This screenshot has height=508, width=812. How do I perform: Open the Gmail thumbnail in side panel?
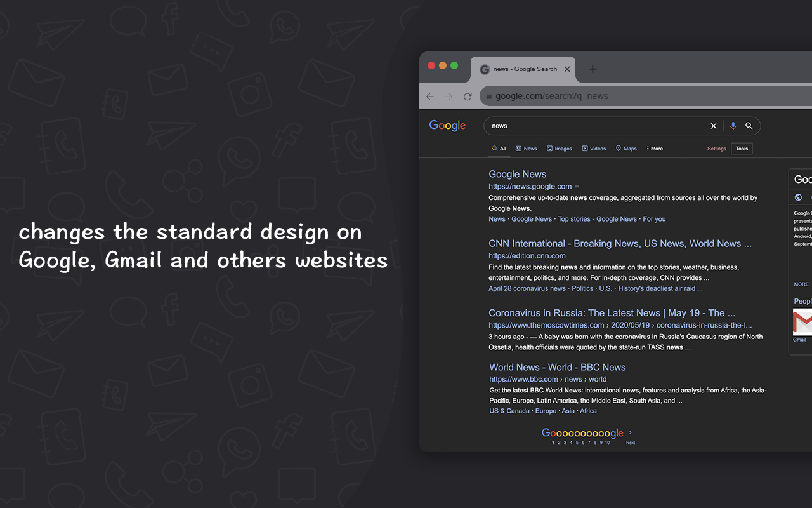(x=802, y=322)
